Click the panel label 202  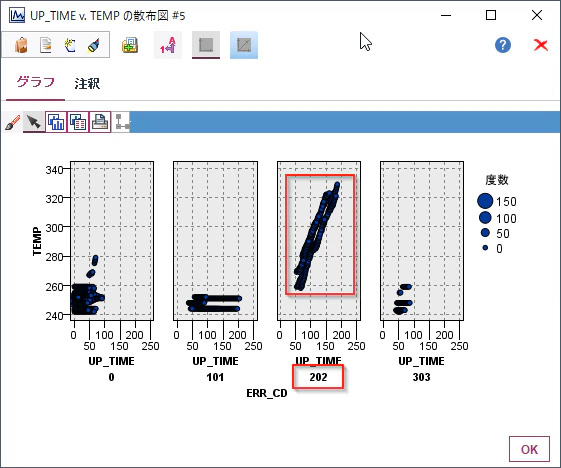(x=318, y=377)
